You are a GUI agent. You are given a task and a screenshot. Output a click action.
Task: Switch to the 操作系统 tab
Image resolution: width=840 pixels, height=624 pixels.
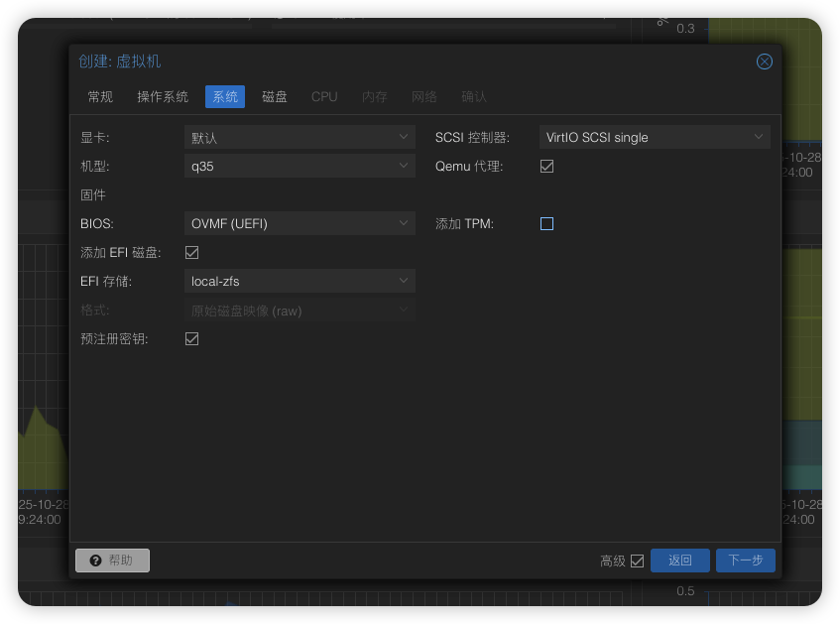[x=163, y=96]
